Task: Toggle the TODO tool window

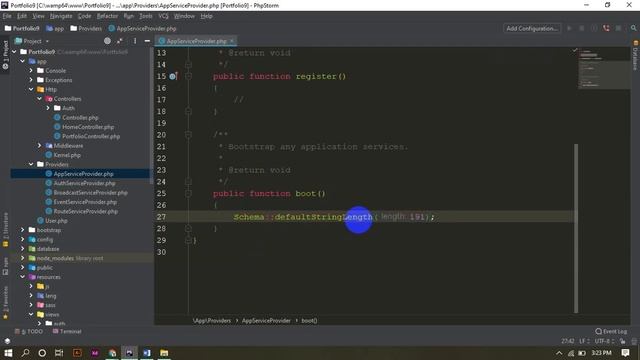Action: coord(29,331)
